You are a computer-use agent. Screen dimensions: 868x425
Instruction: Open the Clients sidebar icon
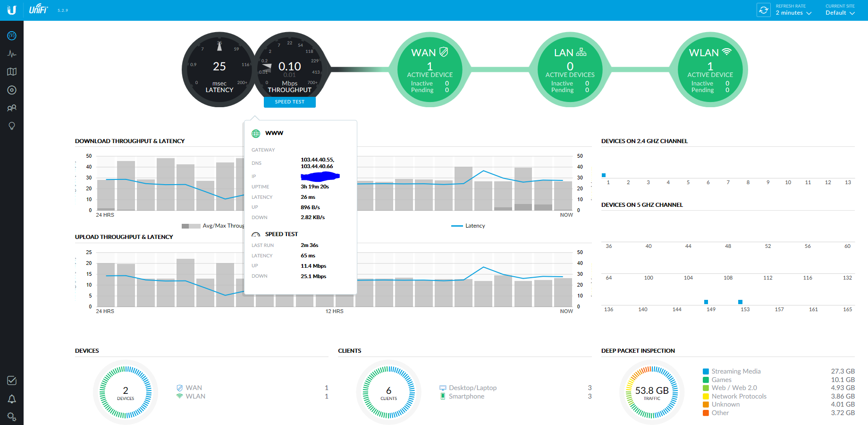click(12, 108)
